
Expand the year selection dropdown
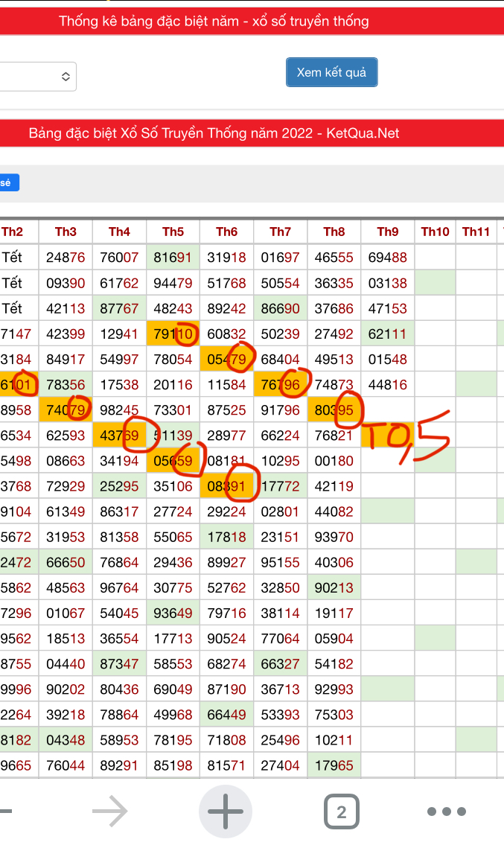click(37, 77)
